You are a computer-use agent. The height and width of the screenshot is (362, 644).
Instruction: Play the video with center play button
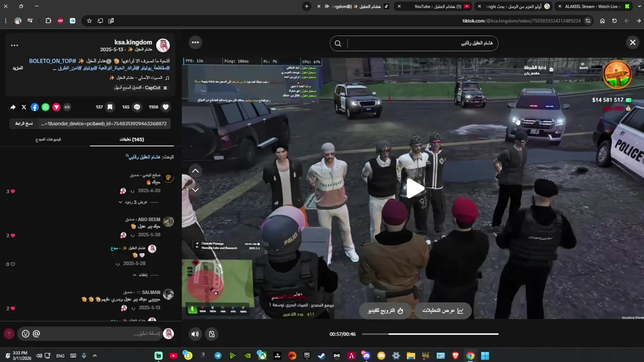[x=415, y=189]
